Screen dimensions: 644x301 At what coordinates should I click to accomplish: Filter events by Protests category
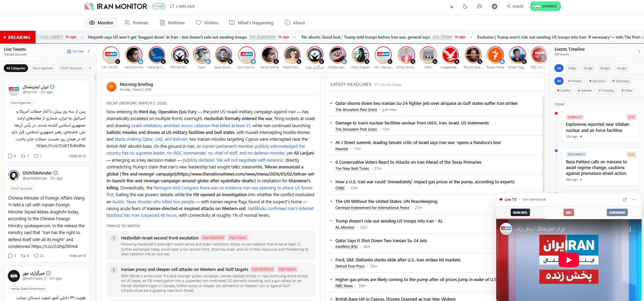pyautogui.click(x=575, y=81)
